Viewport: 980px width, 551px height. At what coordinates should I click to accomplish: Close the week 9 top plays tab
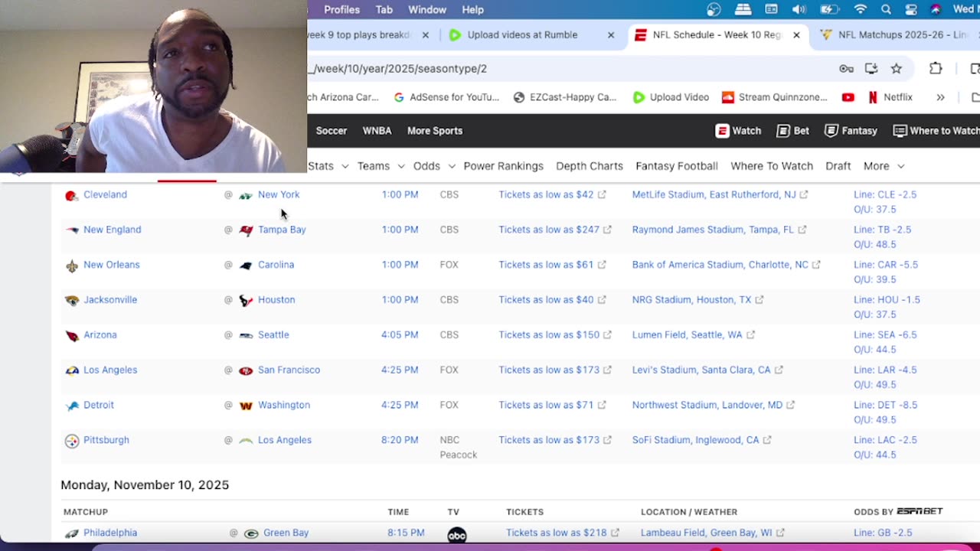[426, 35]
